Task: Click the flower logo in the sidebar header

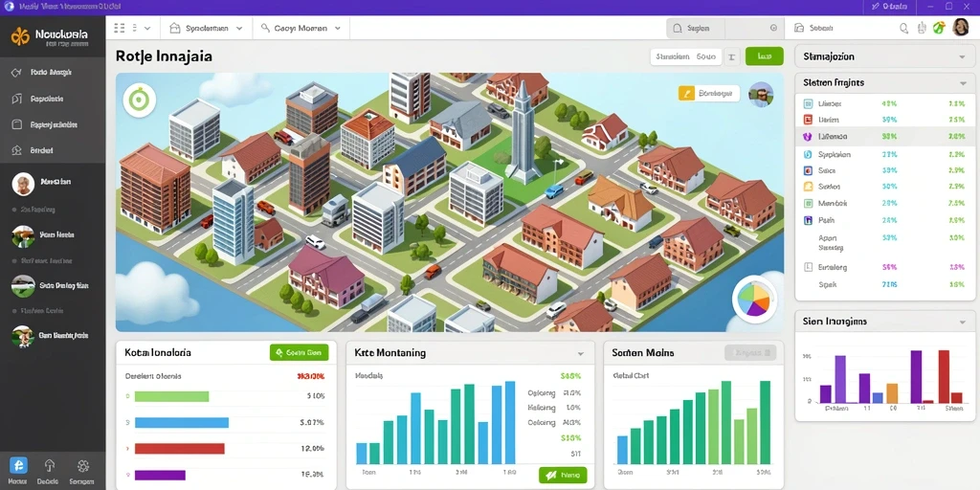Action: (20, 37)
